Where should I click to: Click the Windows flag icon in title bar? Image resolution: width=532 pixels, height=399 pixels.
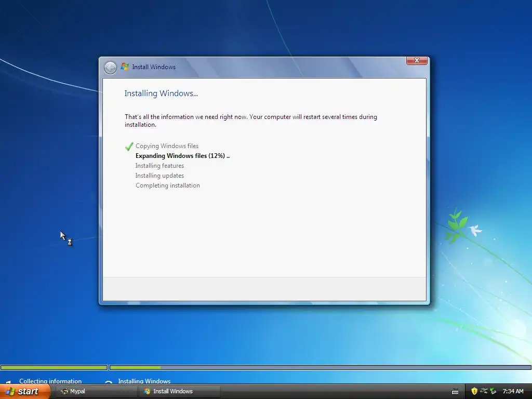tap(125, 67)
